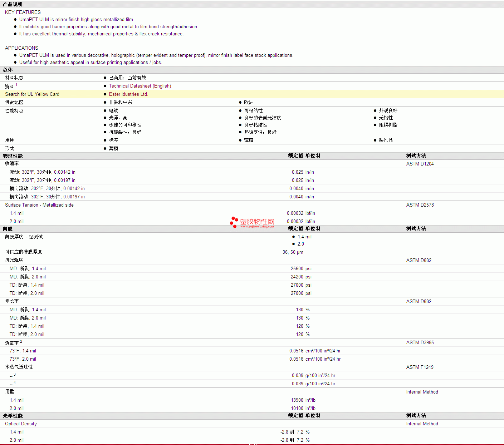Click the 13900 in²/lb yield value
504x445 pixels.
click(x=303, y=400)
